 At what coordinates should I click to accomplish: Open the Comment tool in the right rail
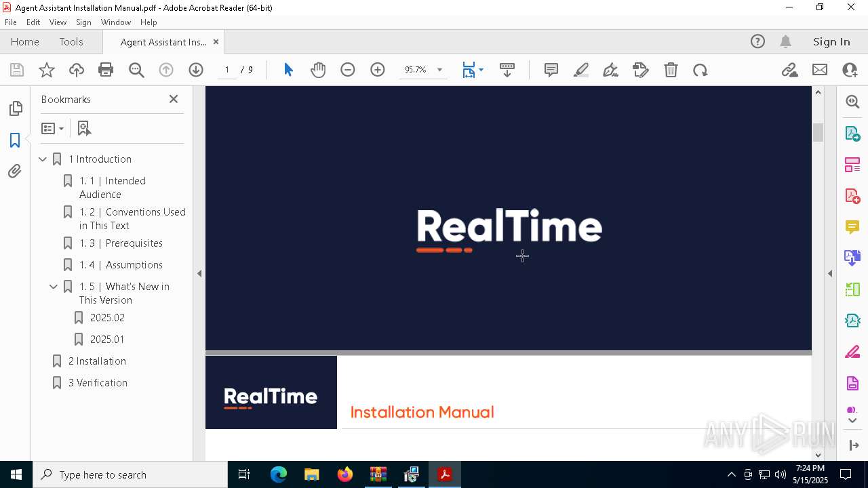[852, 226]
